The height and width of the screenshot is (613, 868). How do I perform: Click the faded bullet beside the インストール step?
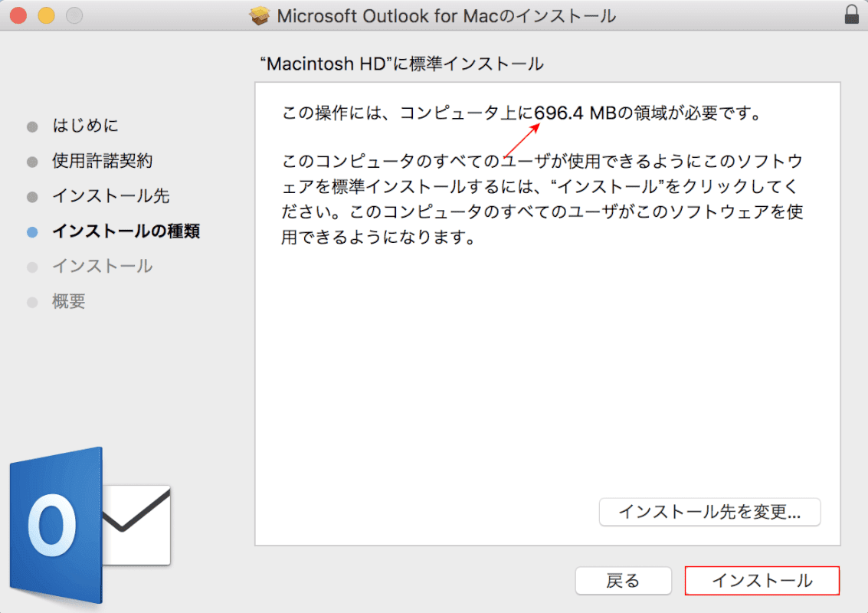pyautogui.click(x=32, y=267)
